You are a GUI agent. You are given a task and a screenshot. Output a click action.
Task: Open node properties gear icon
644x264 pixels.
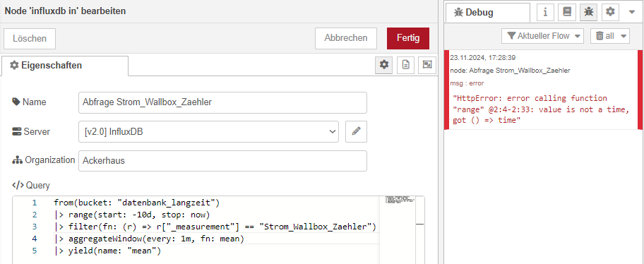[384, 65]
